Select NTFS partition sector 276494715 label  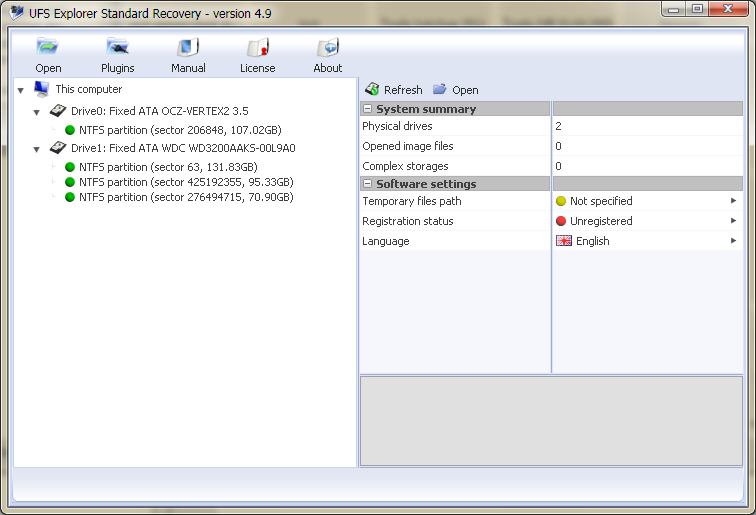click(186, 197)
